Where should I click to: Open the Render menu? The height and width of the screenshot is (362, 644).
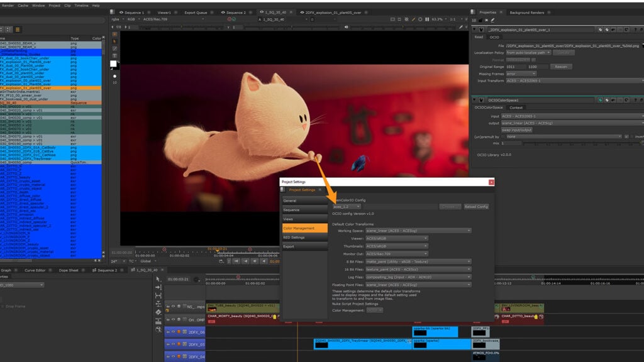click(x=8, y=5)
